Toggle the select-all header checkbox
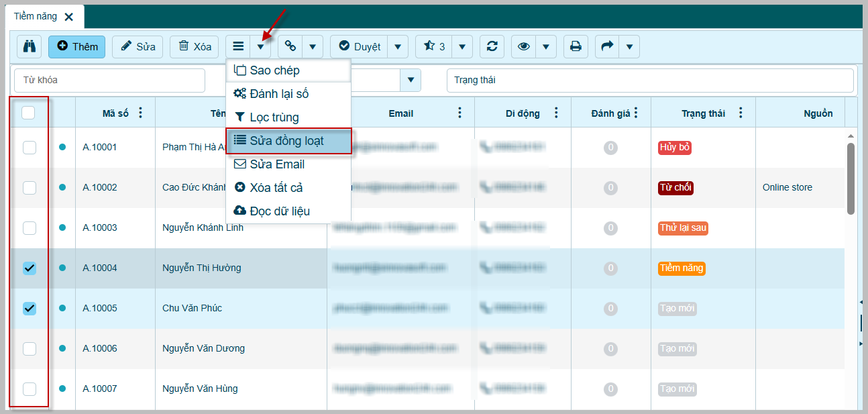The image size is (868, 414). (29, 113)
